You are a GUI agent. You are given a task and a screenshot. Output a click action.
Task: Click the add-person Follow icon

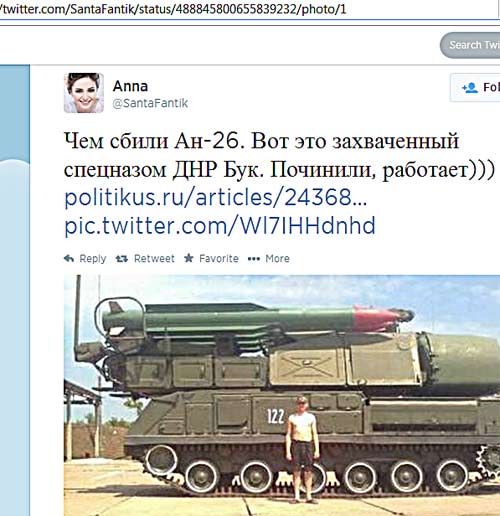point(470,88)
